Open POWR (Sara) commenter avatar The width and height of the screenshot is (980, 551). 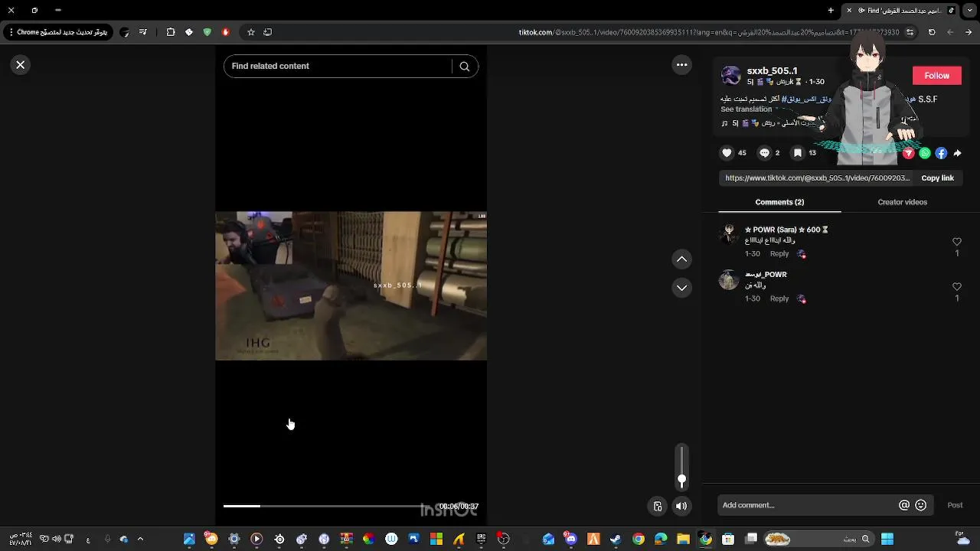[x=728, y=234]
